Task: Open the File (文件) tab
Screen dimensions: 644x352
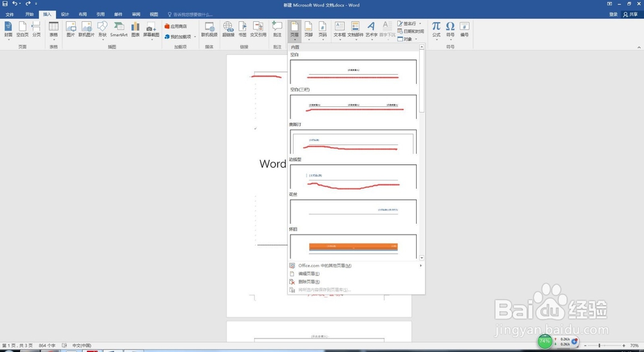Action: pos(10,14)
